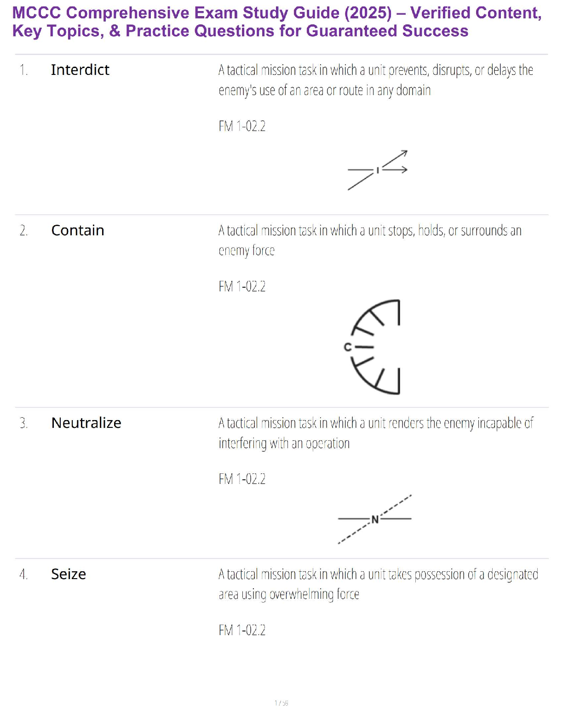The height and width of the screenshot is (728, 563).
Task: Click the Contain semicircle symbol graphic
Action: click(x=373, y=347)
